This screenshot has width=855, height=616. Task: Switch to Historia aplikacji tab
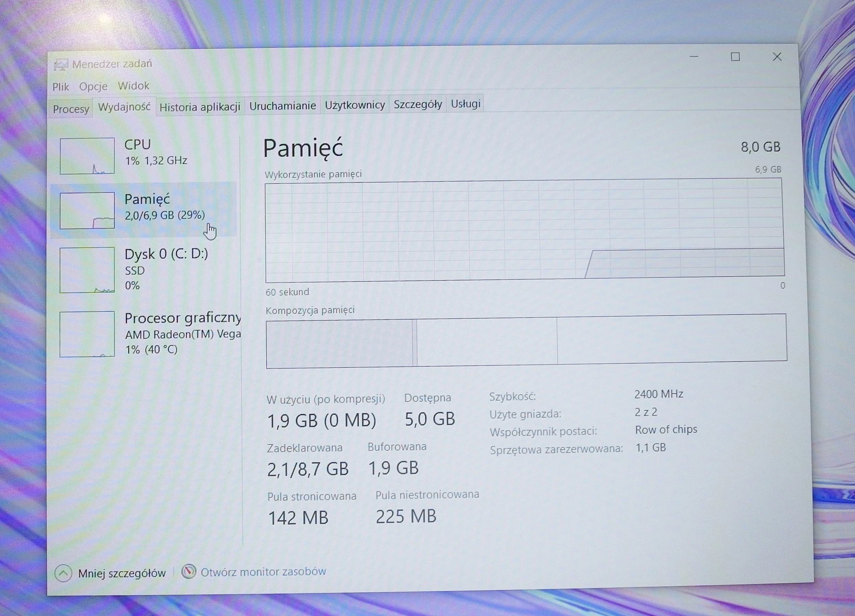click(200, 107)
